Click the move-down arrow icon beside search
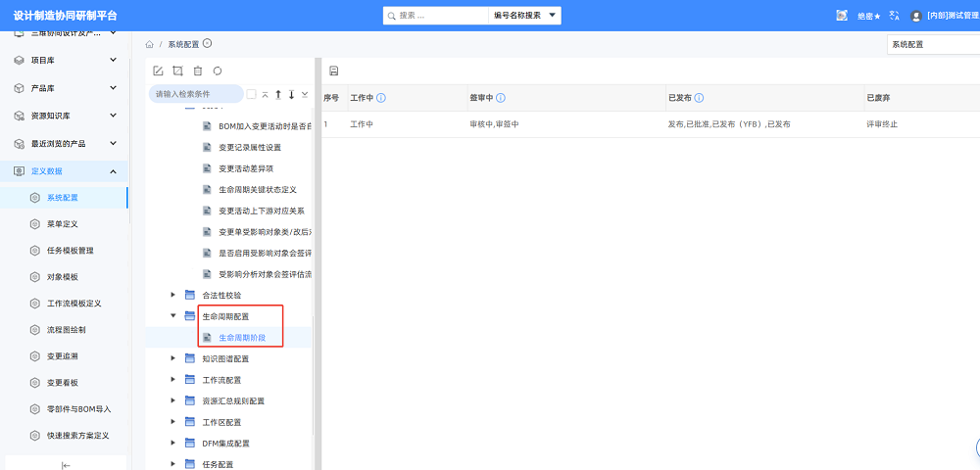The height and width of the screenshot is (470, 980). tap(291, 94)
